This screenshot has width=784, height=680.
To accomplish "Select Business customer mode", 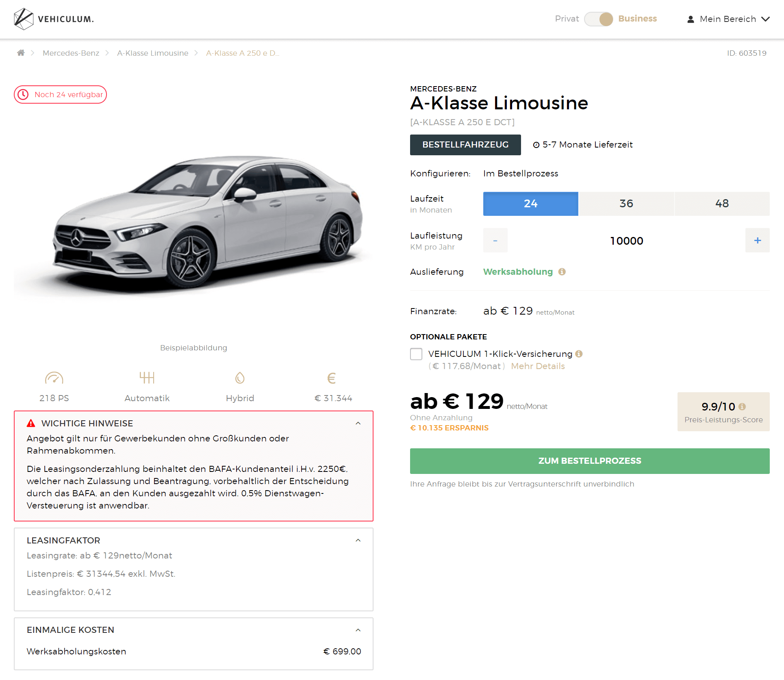I will coord(637,19).
